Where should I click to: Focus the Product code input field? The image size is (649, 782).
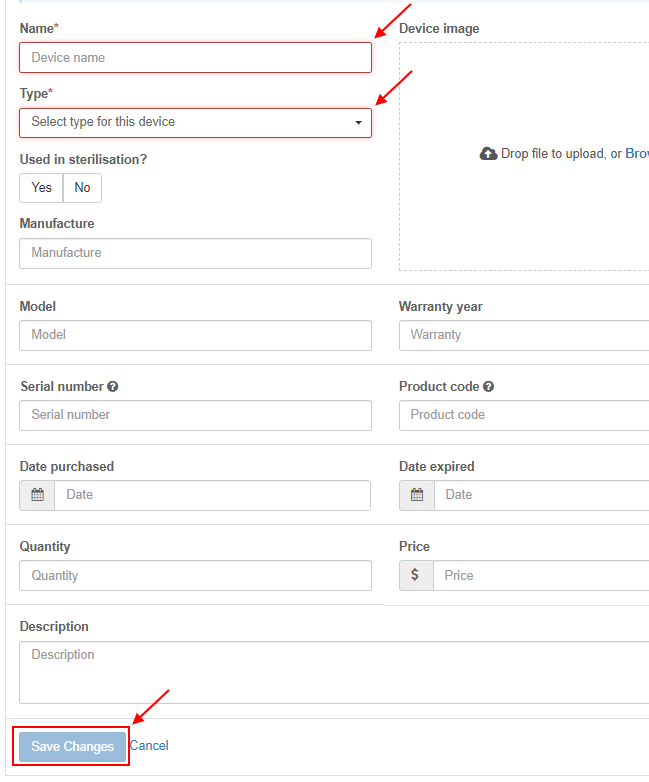tap(524, 415)
